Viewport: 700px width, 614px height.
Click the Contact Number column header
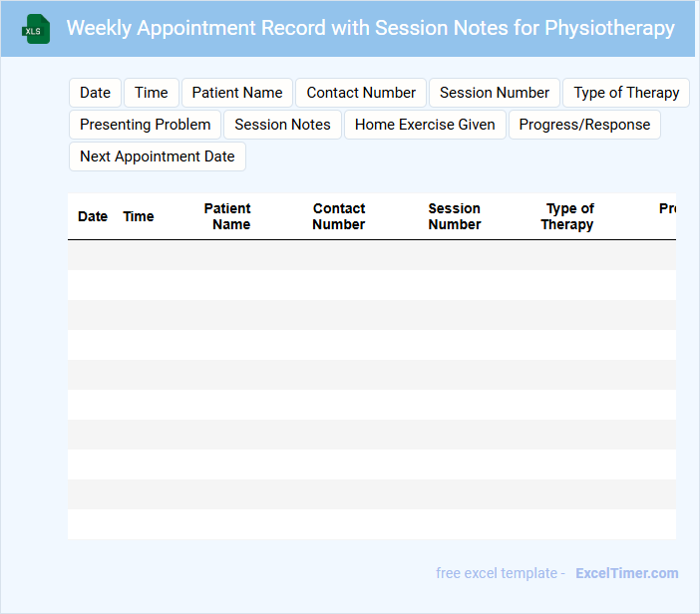[339, 216]
